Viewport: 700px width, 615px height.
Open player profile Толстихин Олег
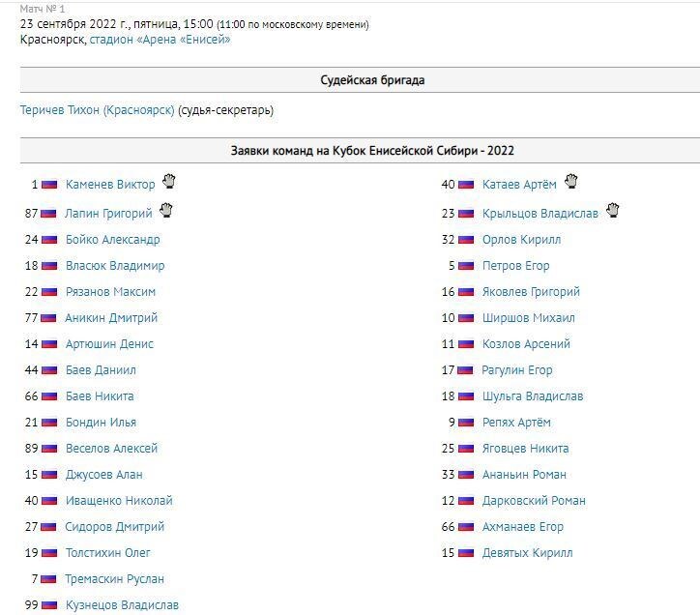pos(108,553)
